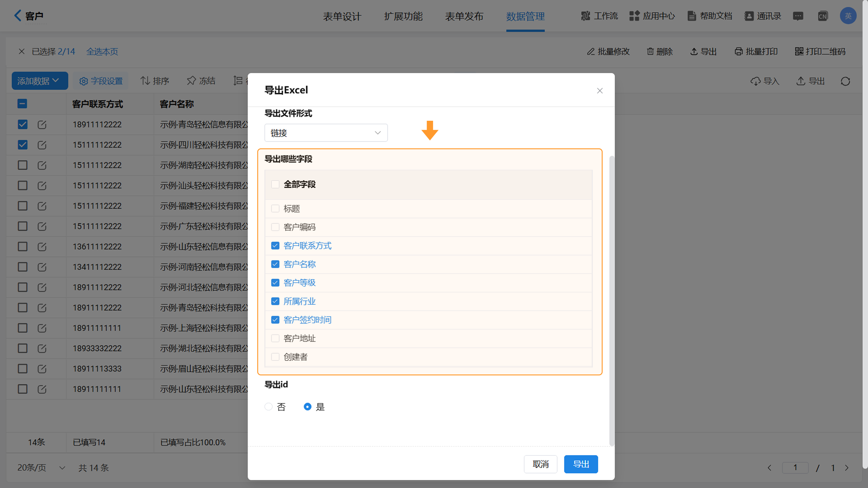Open the chat message icon in header

(x=798, y=16)
